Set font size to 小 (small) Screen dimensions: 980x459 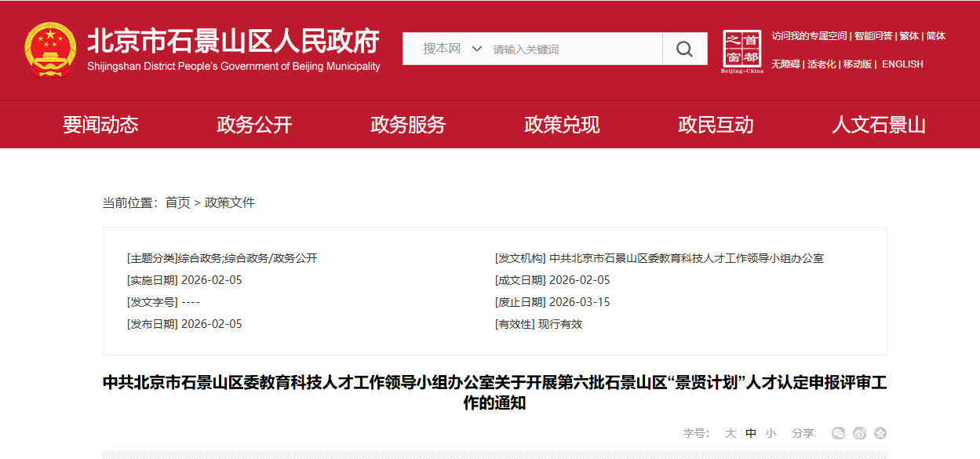click(771, 433)
